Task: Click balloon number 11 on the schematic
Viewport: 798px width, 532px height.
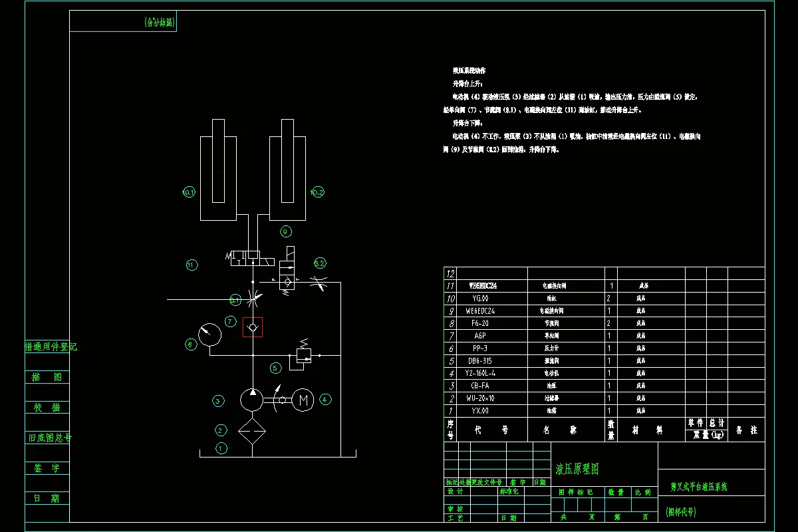Action: 192,265
